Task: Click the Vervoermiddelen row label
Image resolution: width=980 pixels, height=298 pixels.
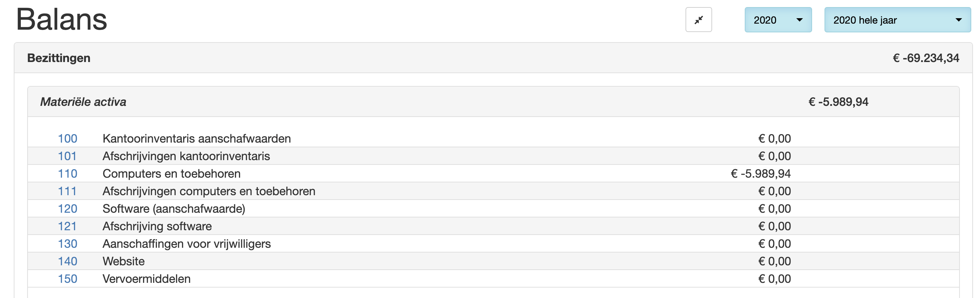Action: click(x=146, y=278)
